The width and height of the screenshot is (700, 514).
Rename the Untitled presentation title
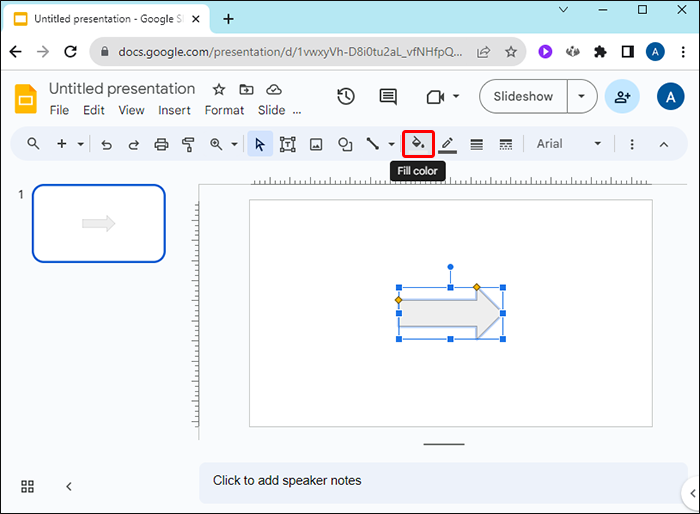coord(122,89)
